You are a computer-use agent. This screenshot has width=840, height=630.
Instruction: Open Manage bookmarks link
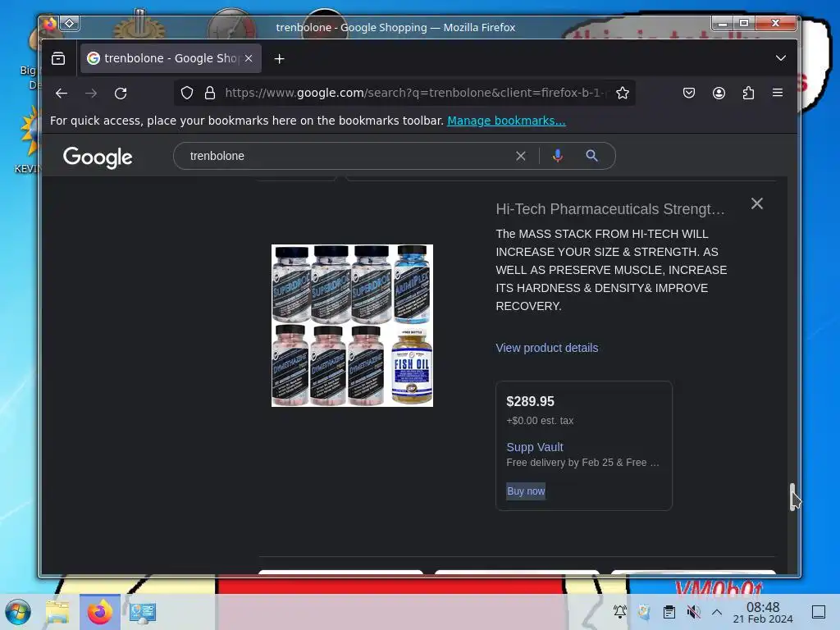click(x=506, y=121)
